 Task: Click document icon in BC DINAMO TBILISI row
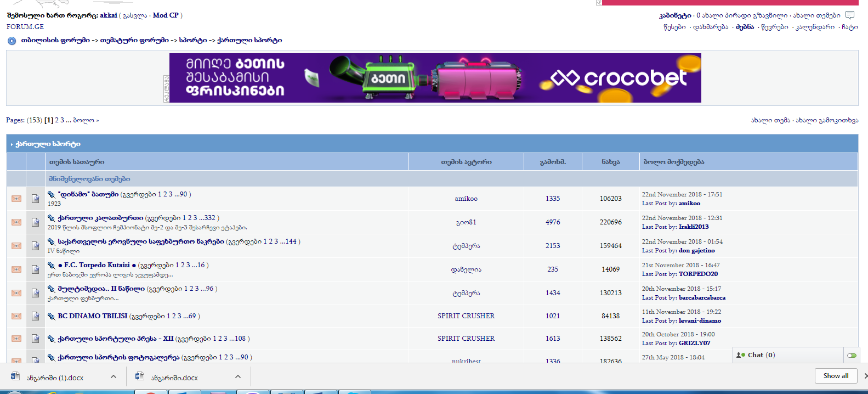click(36, 316)
